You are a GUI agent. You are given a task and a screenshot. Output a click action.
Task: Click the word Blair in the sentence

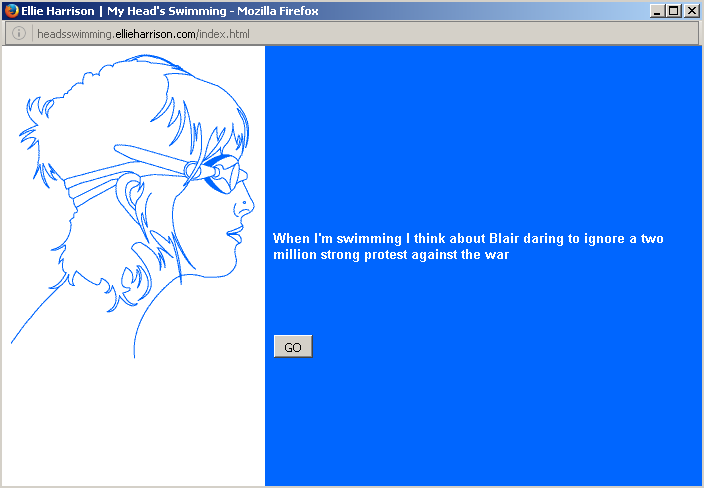[x=504, y=238]
